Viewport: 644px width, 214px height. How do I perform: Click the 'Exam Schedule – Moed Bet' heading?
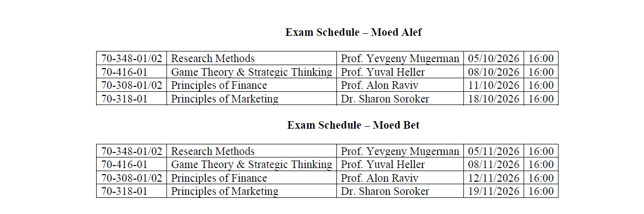[x=353, y=125]
